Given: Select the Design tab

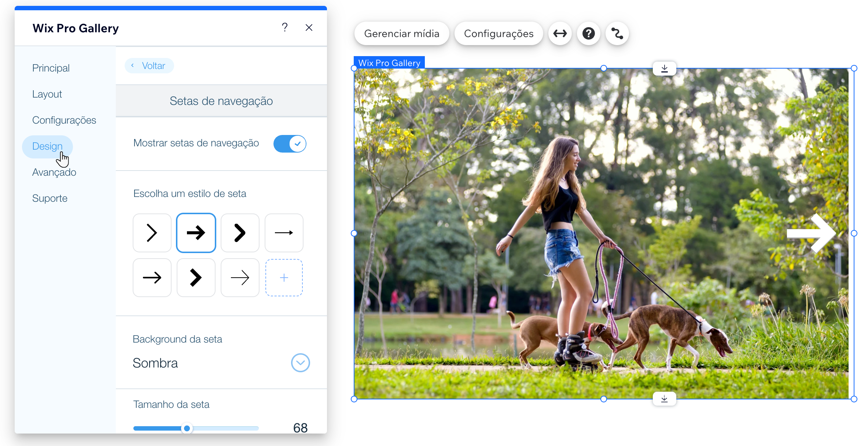Looking at the screenshot, I should click(x=47, y=146).
